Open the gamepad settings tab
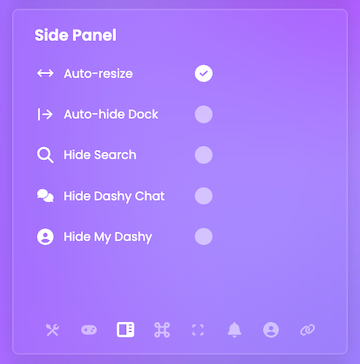This screenshot has width=360, height=364. [89, 330]
